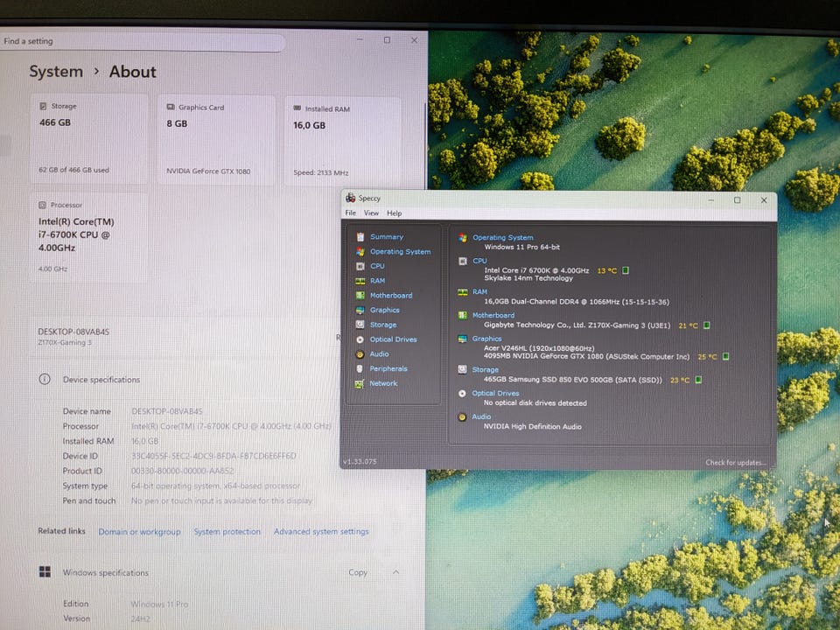Select Peripherals mouse icon in Speccy sidebar
The height and width of the screenshot is (630, 840).
[360, 368]
